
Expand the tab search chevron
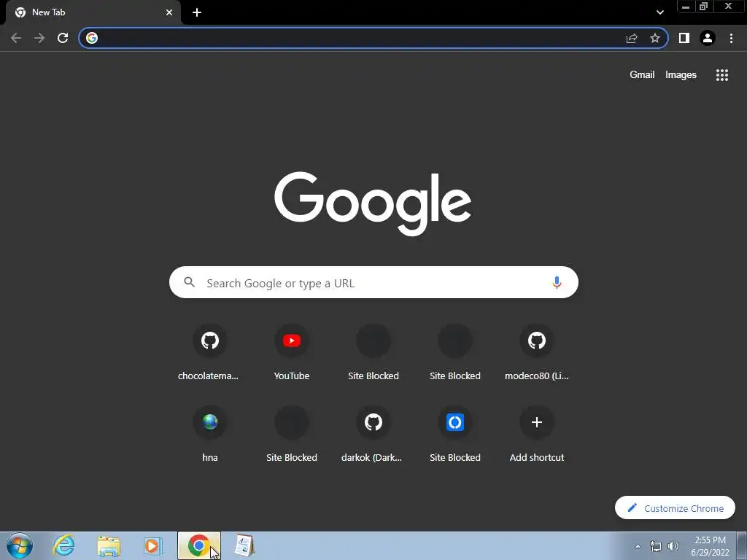pos(659,12)
